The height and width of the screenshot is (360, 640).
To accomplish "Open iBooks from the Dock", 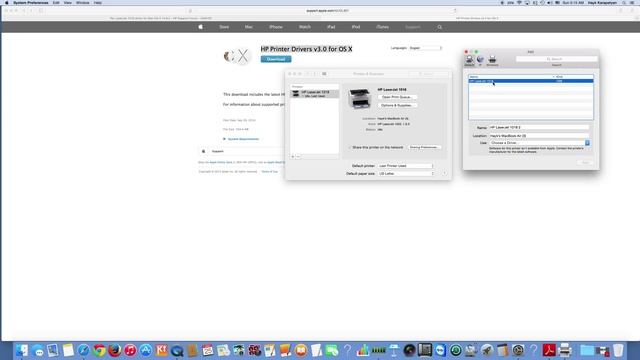I will (301, 350).
